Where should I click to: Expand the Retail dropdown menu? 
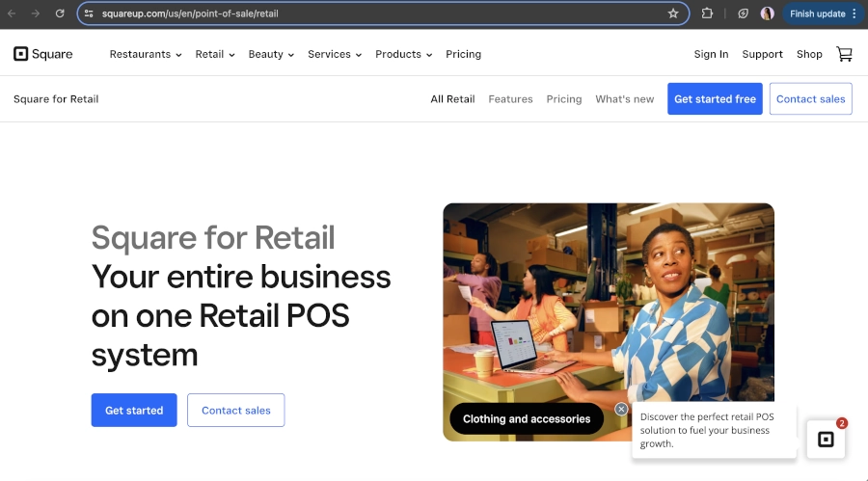[x=215, y=54]
